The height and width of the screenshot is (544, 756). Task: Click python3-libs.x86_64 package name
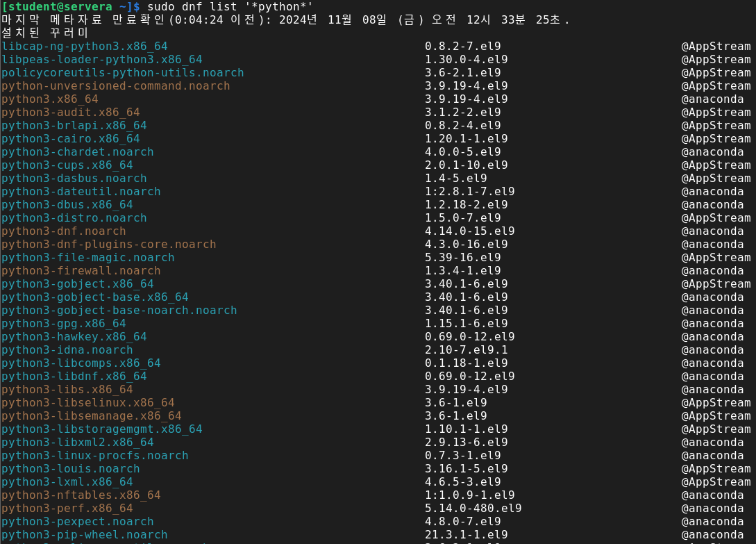(x=67, y=390)
